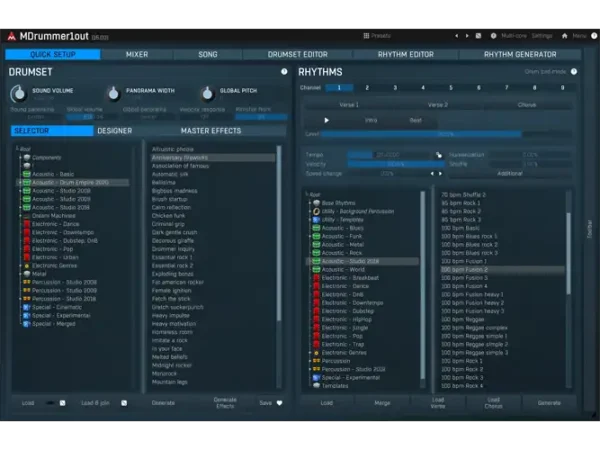Click the MeldaProduction logo icon
The image size is (600, 450).
[x=11, y=36]
